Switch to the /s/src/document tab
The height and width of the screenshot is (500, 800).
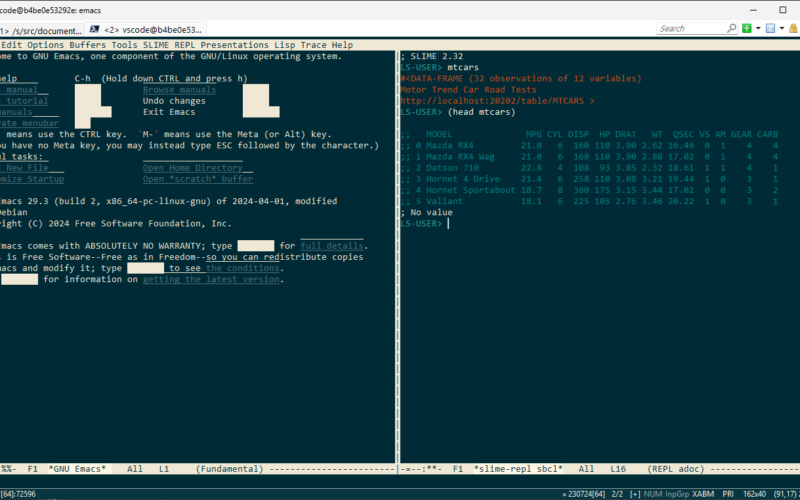pos(49,30)
